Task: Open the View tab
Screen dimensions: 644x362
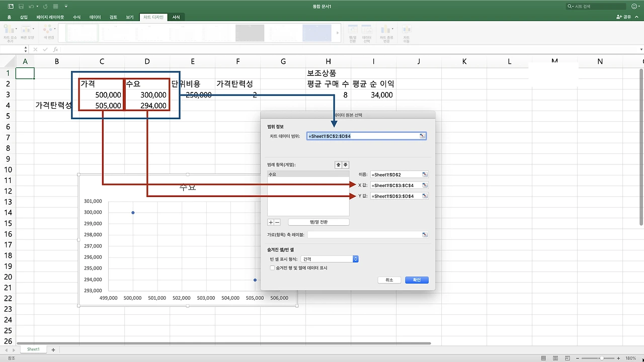Action: [130, 17]
